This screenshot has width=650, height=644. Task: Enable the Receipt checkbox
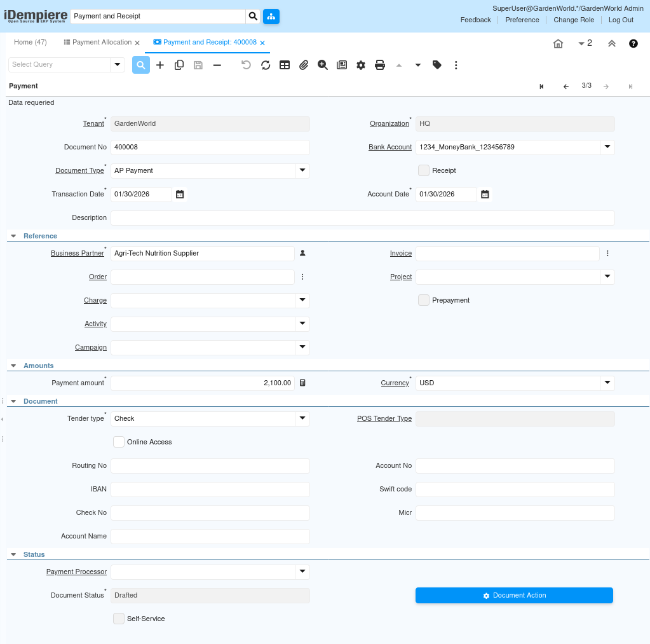pyautogui.click(x=424, y=170)
